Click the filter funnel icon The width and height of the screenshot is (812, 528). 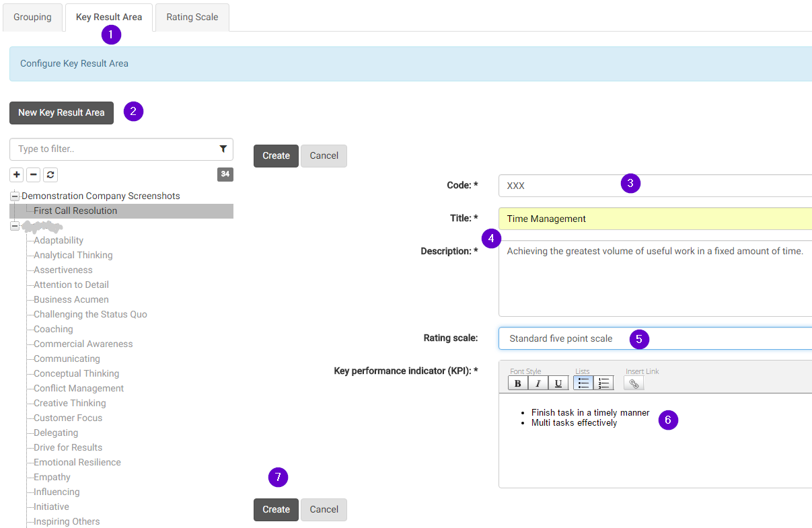coord(223,149)
